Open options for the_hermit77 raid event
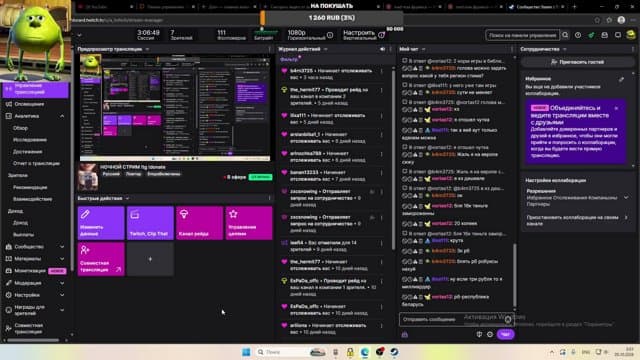The image size is (640, 360). pos(382,90)
